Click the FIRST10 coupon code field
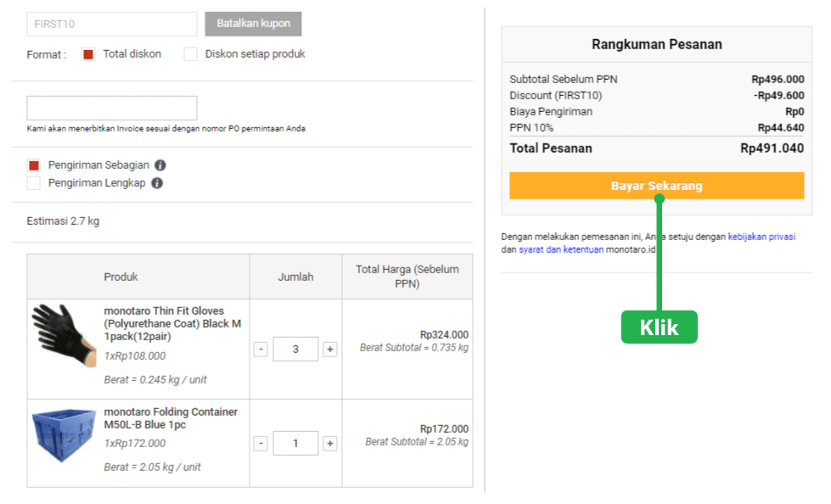The height and width of the screenshot is (504, 831). [x=112, y=24]
